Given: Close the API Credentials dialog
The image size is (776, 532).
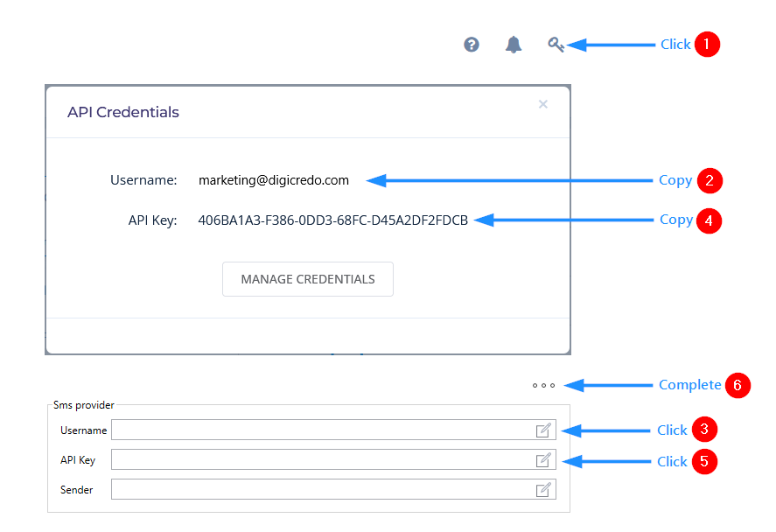Looking at the screenshot, I should [543, 104].
